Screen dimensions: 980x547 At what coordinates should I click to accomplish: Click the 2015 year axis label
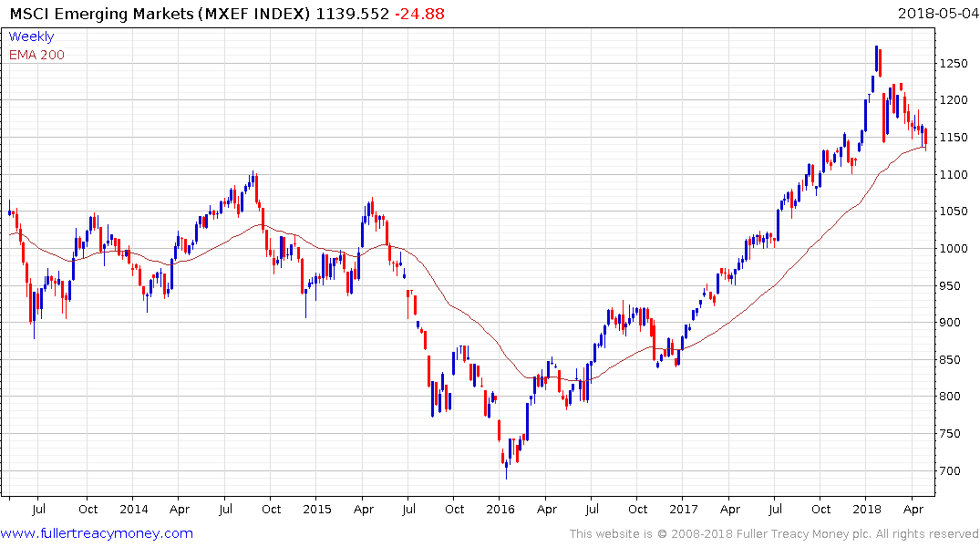point(317,509)
